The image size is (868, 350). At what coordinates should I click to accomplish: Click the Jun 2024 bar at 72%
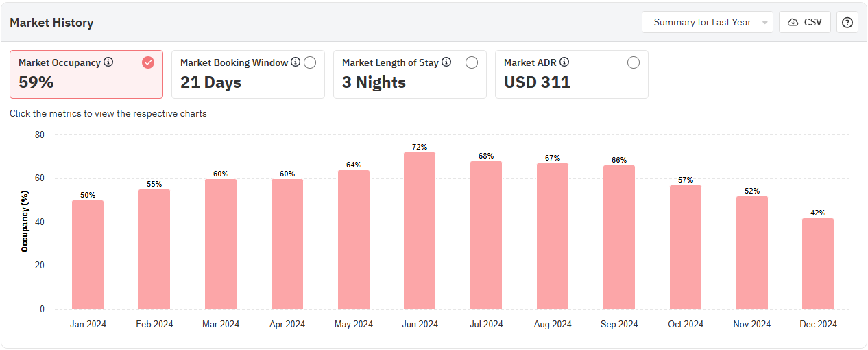(x=420, y=231)
